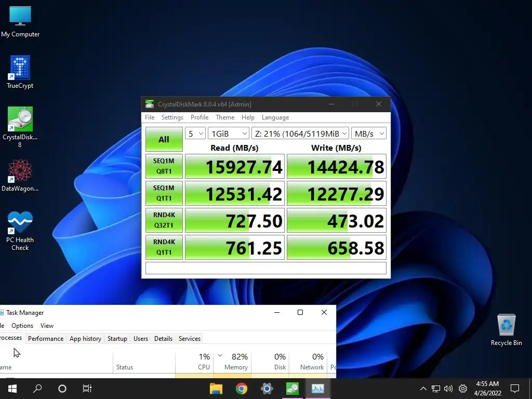Switch to Details tab
Screen dimensions: 532x399
pos(163,339)
